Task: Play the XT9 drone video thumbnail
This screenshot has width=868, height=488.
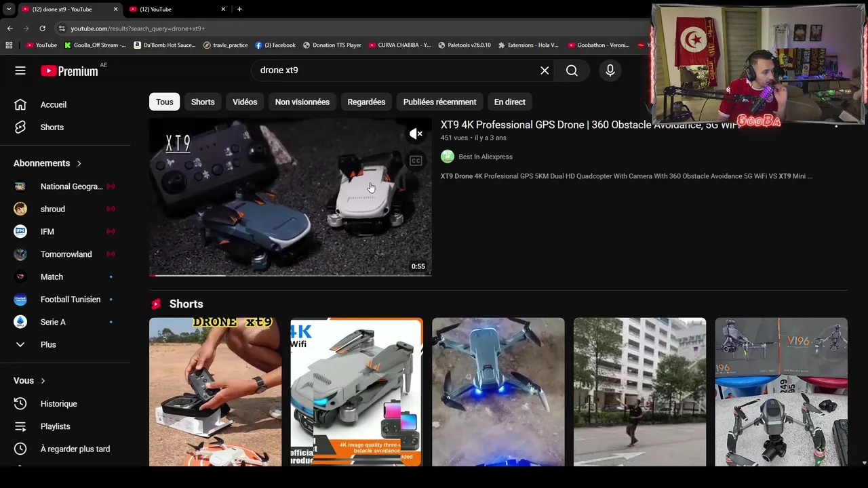Action: 290,197
